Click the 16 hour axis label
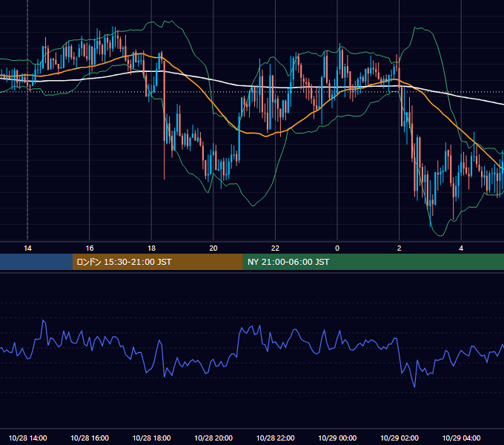Image resolution: width=504 pixels, height=445 pixels. (x=90, y=248)
